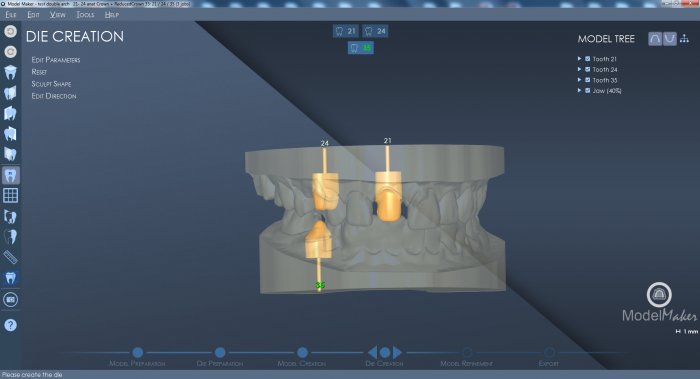
Task: Click the redo arrow icon
Action: coord(10,52)
